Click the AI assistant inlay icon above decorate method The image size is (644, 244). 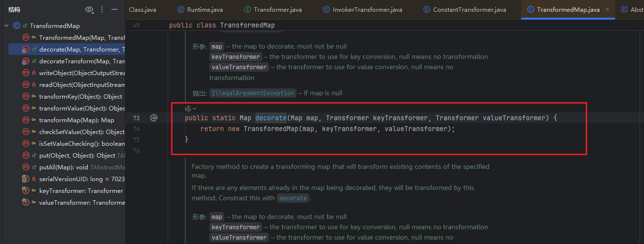coord(188,108)
